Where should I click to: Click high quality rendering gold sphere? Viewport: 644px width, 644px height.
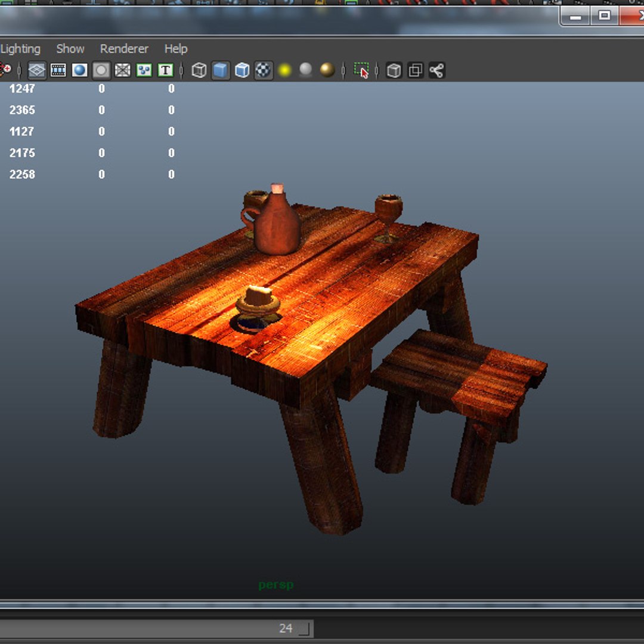[x=327, y=70]
